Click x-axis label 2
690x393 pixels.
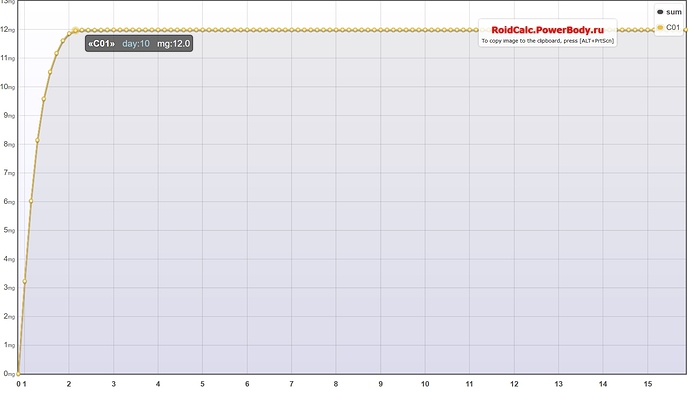[x=69, y=384]
